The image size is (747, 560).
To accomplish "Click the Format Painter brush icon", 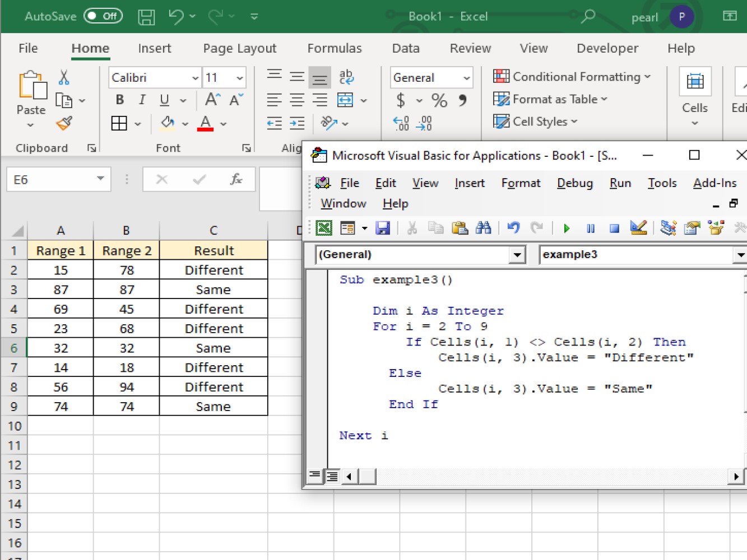I will pos(64,123).
